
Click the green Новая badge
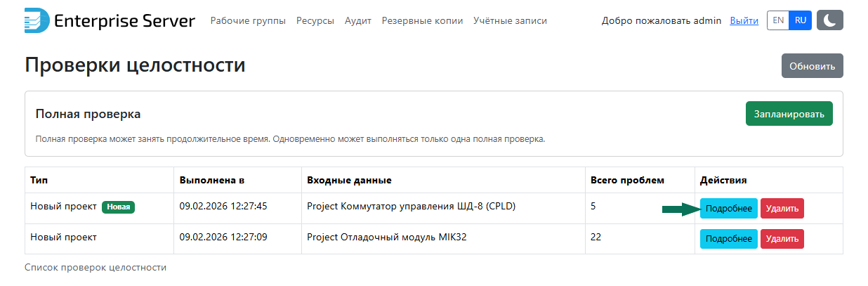tap(118, 207)
